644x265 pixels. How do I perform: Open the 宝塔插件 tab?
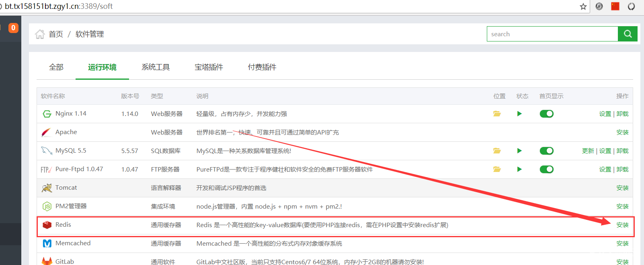tap(209, 67)
